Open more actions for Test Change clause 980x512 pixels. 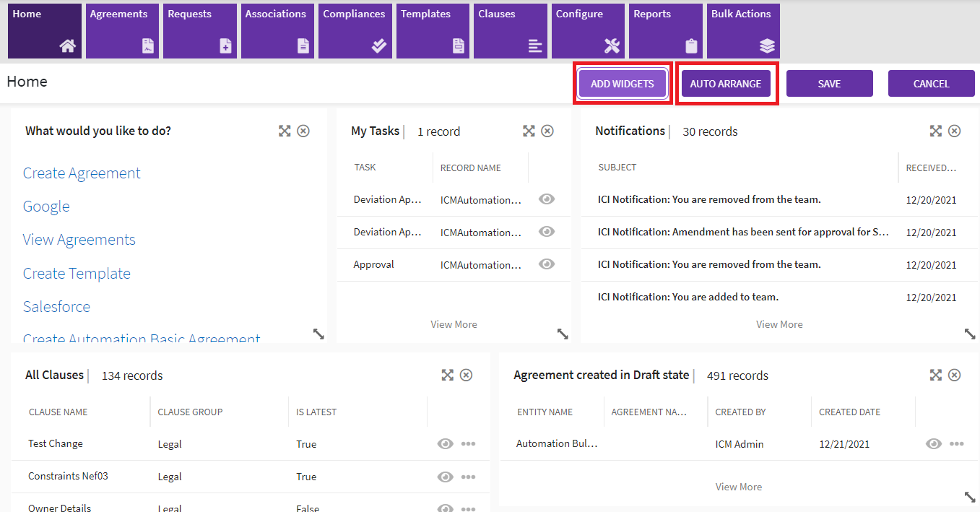(468, 443)
